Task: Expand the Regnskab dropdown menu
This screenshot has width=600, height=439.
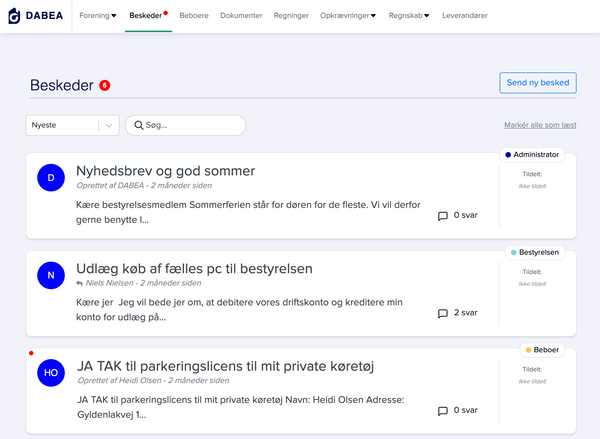Action: point(409,16)
